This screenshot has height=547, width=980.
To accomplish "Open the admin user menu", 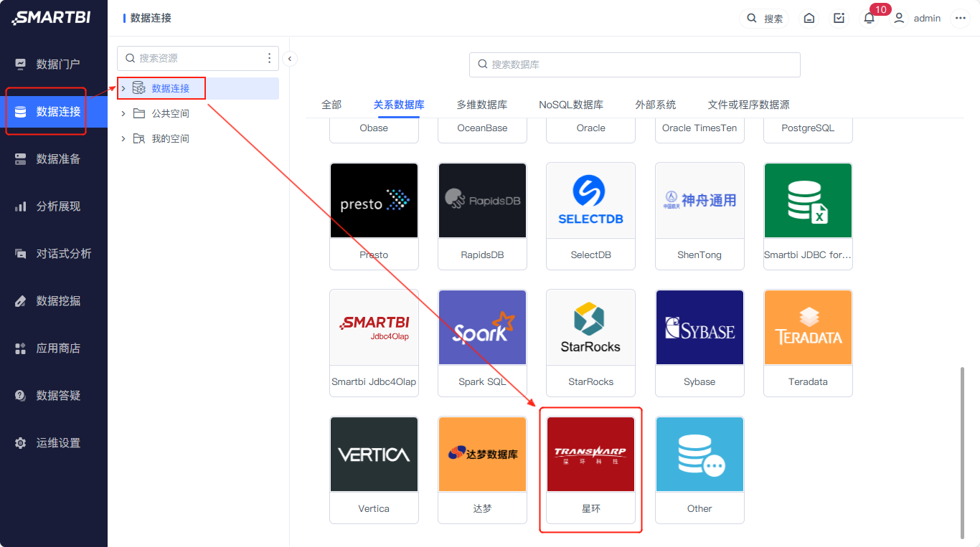I will click(917, 19).
